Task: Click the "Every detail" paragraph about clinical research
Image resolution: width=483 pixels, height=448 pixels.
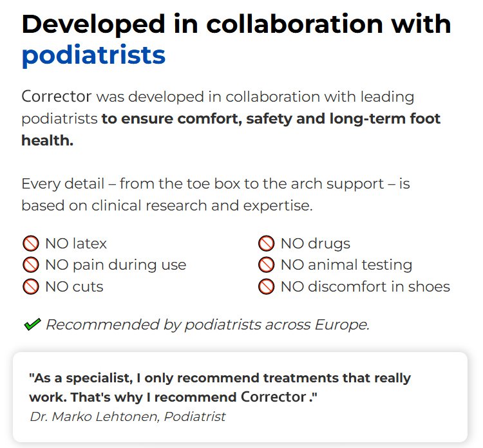Action: pyautogui.click(x=215, y=195)
